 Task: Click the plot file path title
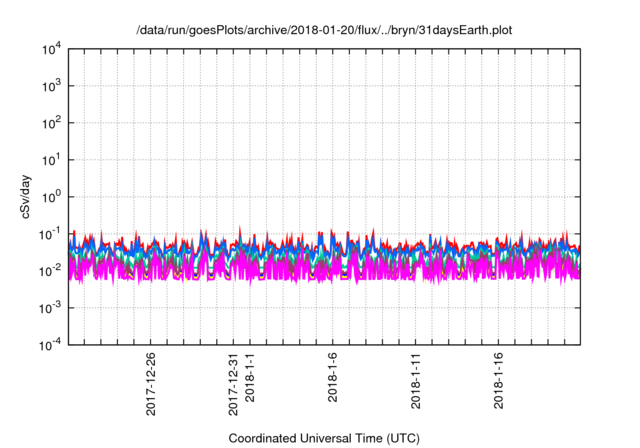click(324, 30)
